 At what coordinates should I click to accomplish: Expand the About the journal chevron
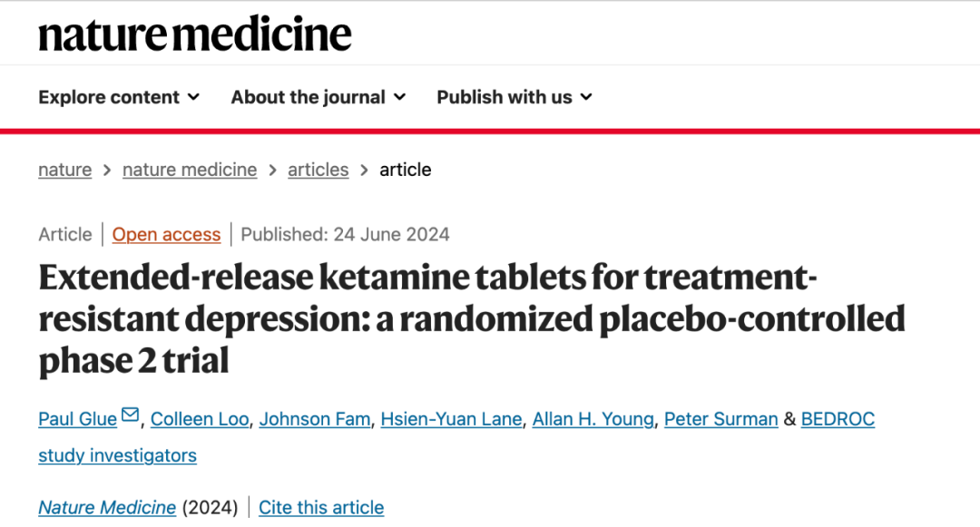400,97
